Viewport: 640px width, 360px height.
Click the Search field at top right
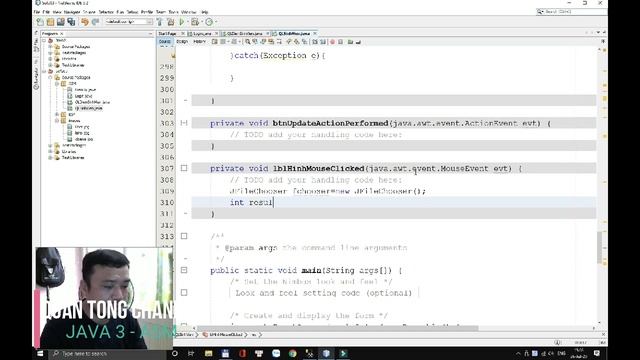(x=570, y=12)
